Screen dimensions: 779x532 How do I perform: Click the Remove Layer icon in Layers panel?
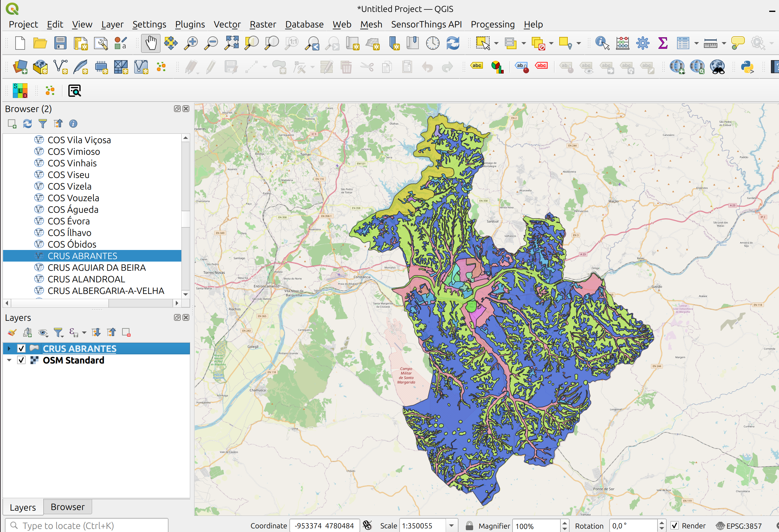(x=126, y=332)
